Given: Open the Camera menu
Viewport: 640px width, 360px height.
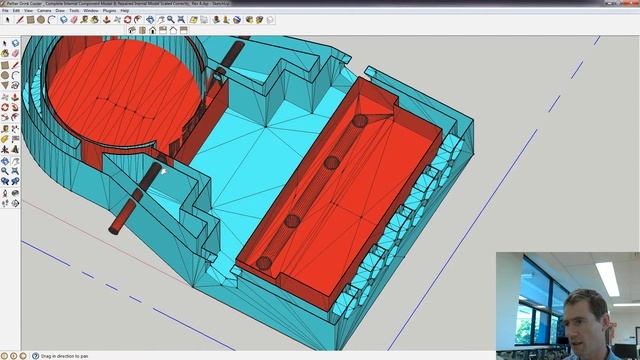Looking at the screenshot, I should click(44, 11).
